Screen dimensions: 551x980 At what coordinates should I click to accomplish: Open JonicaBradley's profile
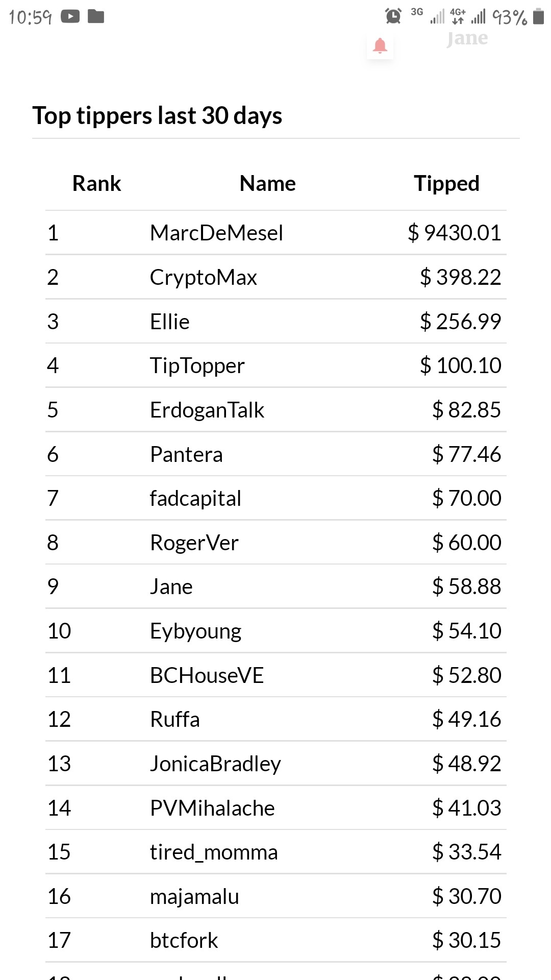coord(216,764)
